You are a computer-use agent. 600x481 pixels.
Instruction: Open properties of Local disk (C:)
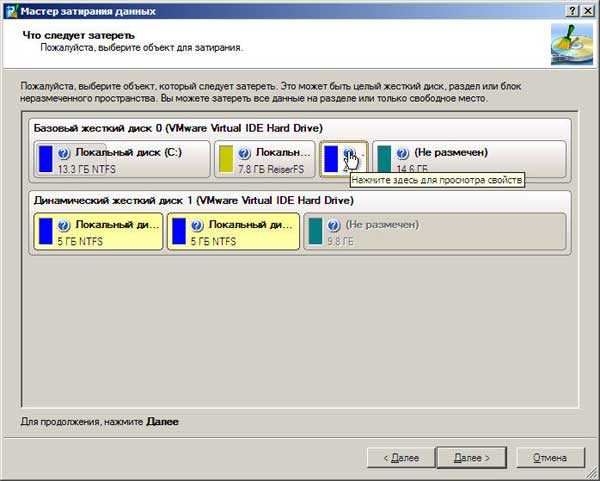point(64,153)
